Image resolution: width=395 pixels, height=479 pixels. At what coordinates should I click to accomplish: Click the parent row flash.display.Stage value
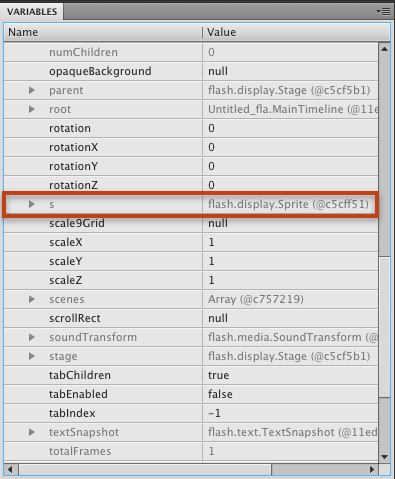pyautogui.click(x=289, y=90)
